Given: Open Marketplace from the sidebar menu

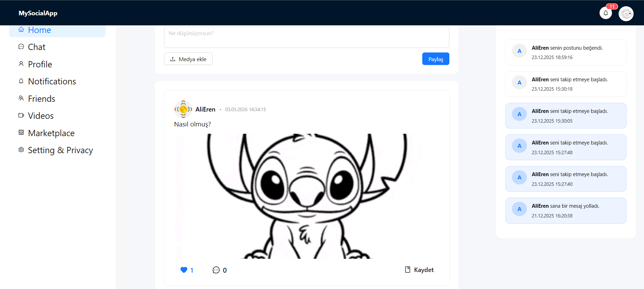Looking at the screenshot, I should pos(57,133).
